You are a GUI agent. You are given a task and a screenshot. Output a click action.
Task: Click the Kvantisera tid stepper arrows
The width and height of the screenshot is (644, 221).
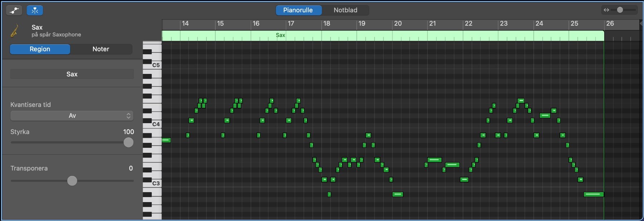click(128, 116)
